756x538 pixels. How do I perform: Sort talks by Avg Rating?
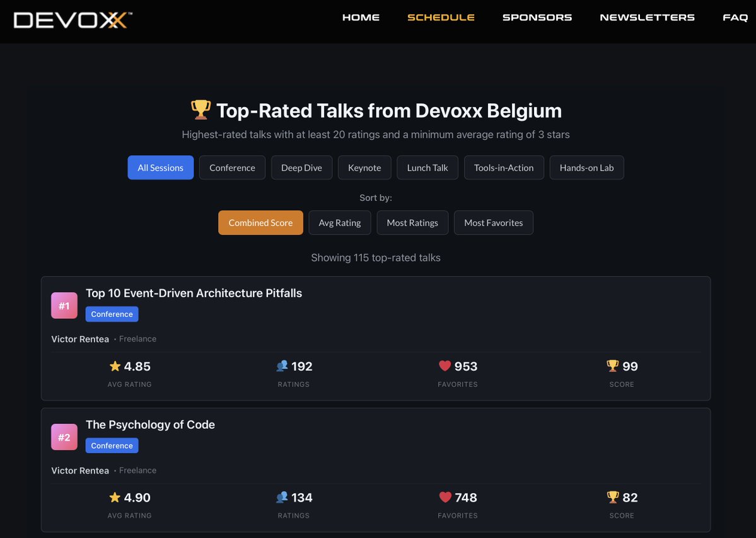[x=339, y=222]
